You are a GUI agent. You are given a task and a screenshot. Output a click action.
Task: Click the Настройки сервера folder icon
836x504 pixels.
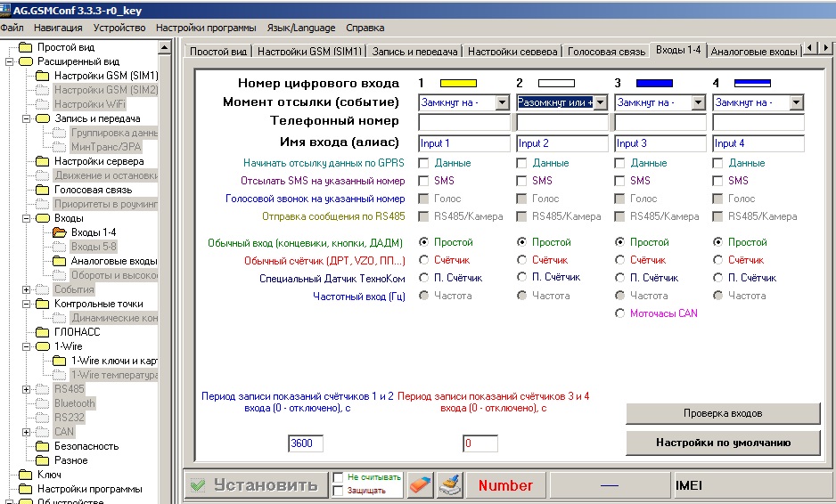[x=42, y=161]
